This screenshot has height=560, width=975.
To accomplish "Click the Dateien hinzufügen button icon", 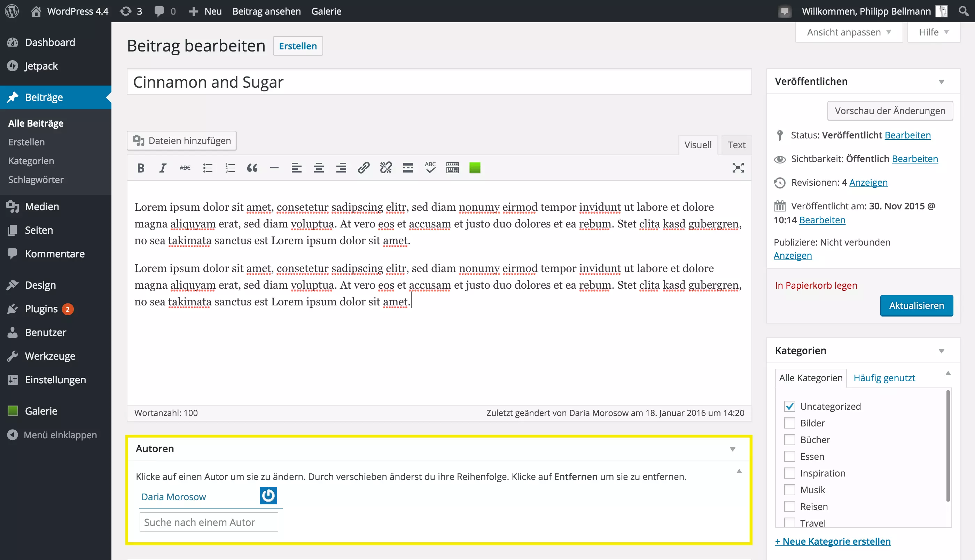I will point(139,141).
